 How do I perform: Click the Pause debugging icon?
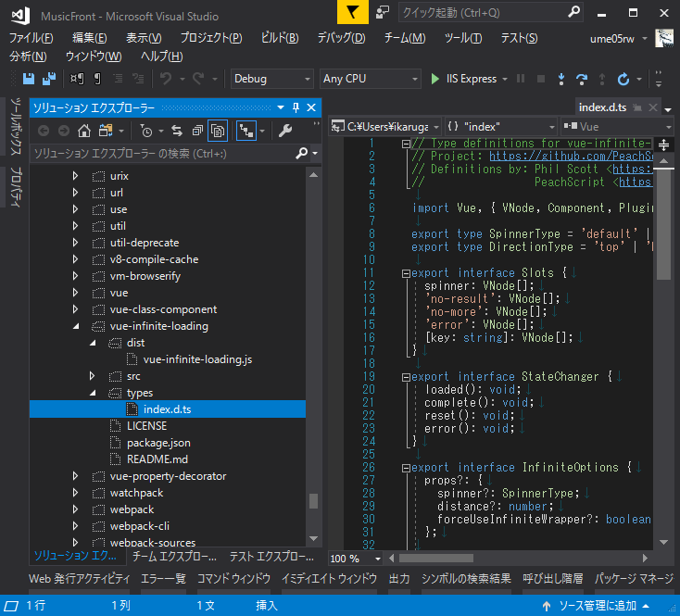click(521, 79)
